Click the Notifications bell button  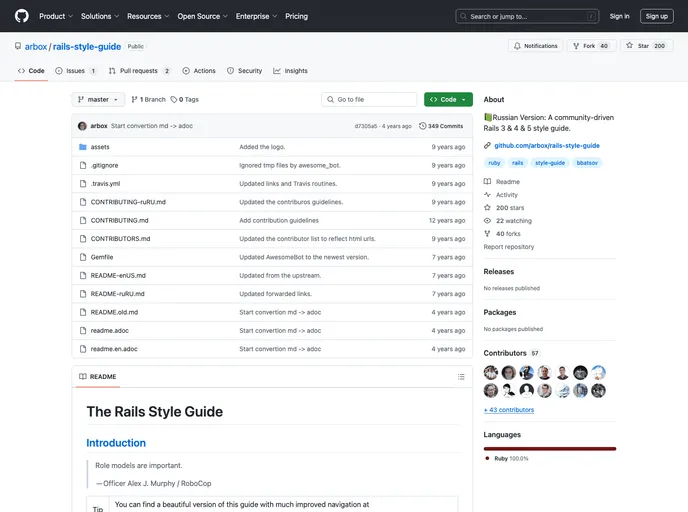(x=535, y=46)
